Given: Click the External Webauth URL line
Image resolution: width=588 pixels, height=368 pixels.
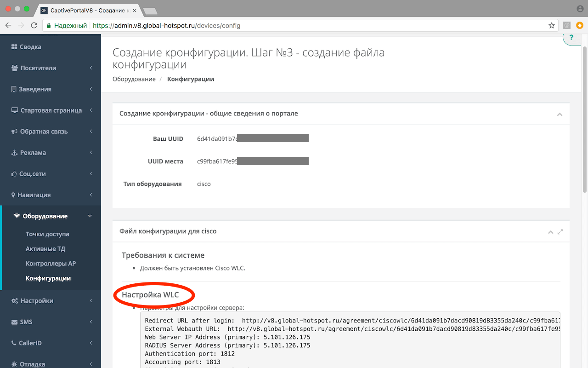Looking at the screenshot, I should click(x=352, y=329).
